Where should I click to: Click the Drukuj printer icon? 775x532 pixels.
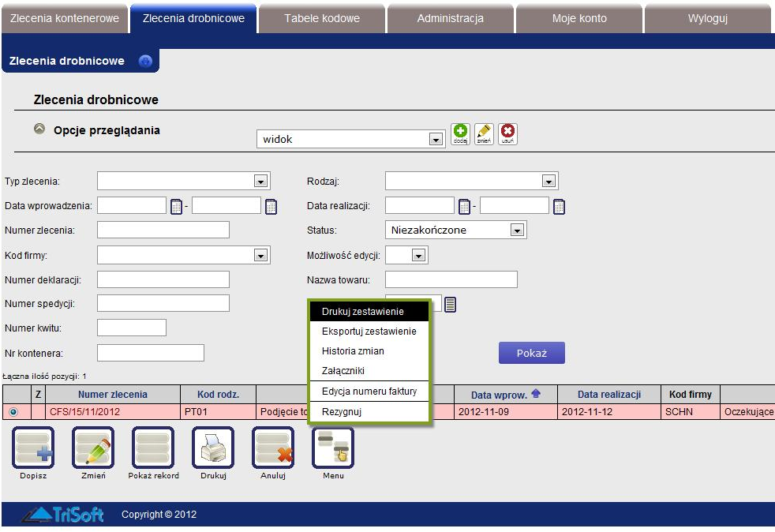(x=213, y=448)
